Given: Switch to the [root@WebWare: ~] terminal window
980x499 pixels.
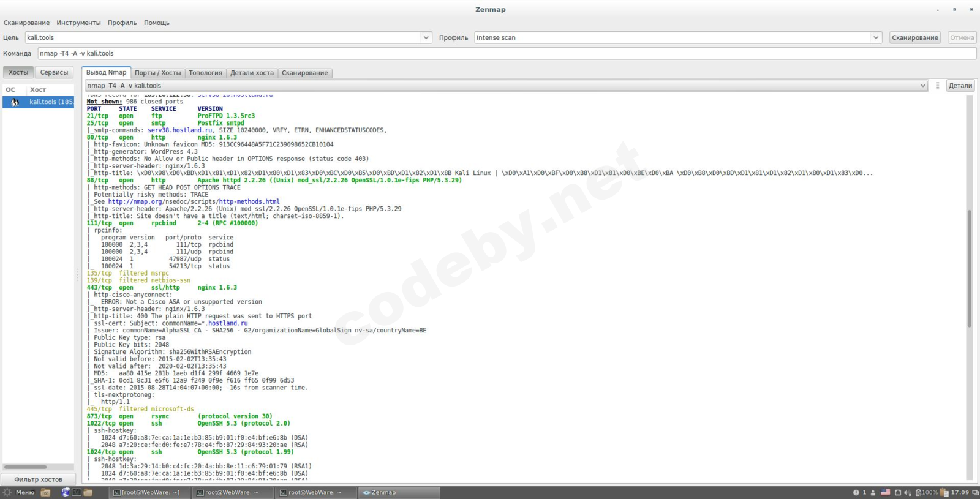Looking at the screenshot, I should pos(150,492).
